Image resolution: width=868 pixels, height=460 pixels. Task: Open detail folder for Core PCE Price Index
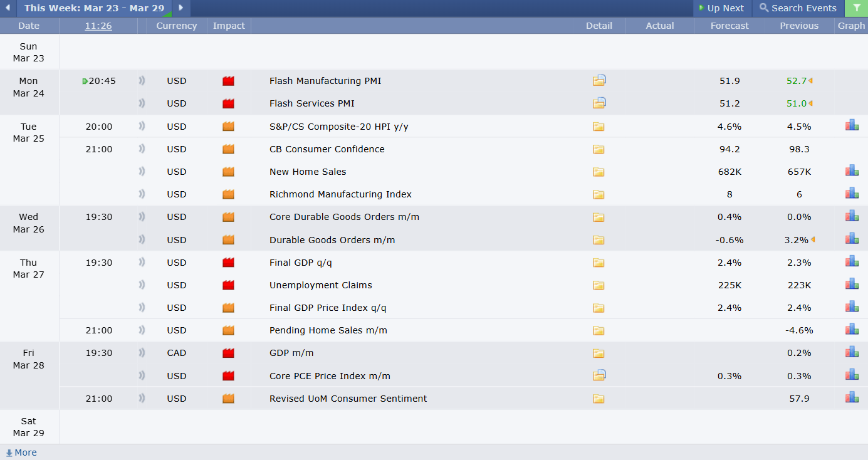coord(599,375)
